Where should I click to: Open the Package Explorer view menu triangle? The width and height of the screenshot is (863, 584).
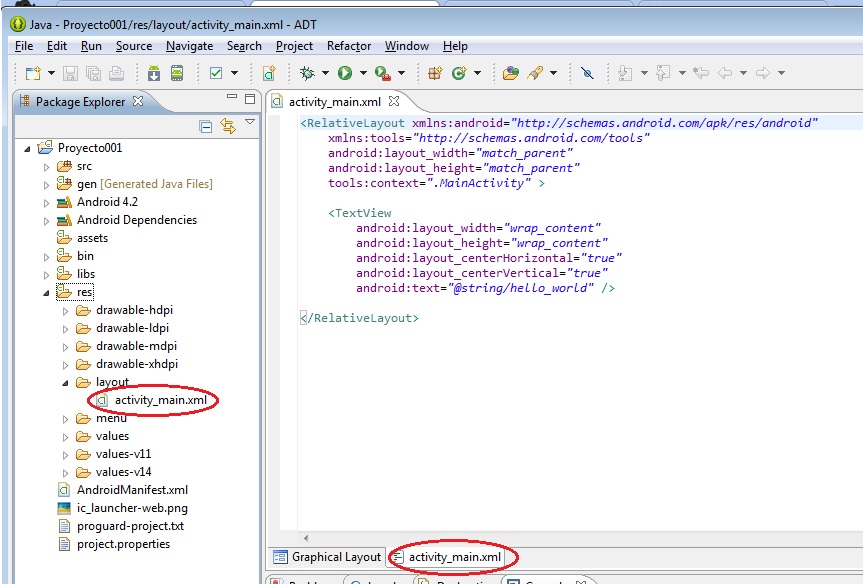point(250,122)
